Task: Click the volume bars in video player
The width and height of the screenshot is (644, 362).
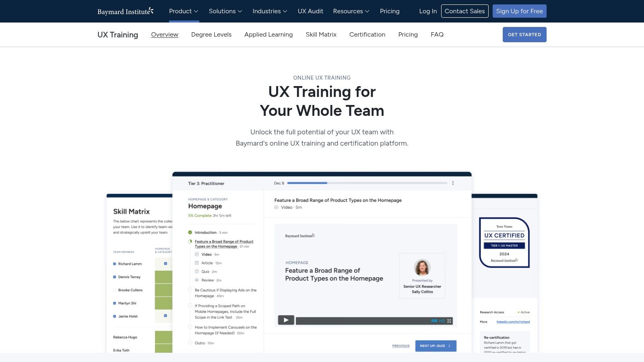Action: [x=434, y=321]
